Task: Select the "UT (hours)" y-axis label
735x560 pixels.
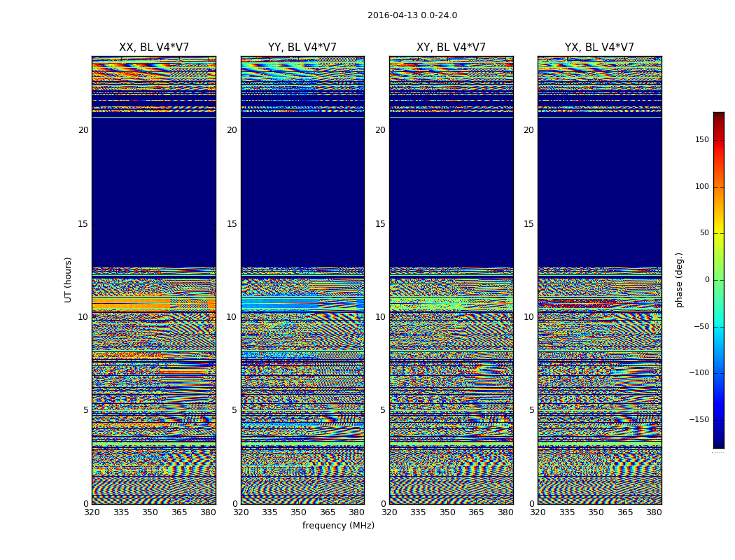Action: click(69, 279)
